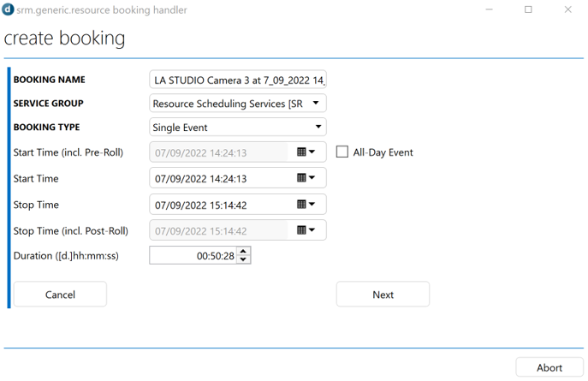
Task: Click the 'create booking' heading
Action: (x=64, y=38)
